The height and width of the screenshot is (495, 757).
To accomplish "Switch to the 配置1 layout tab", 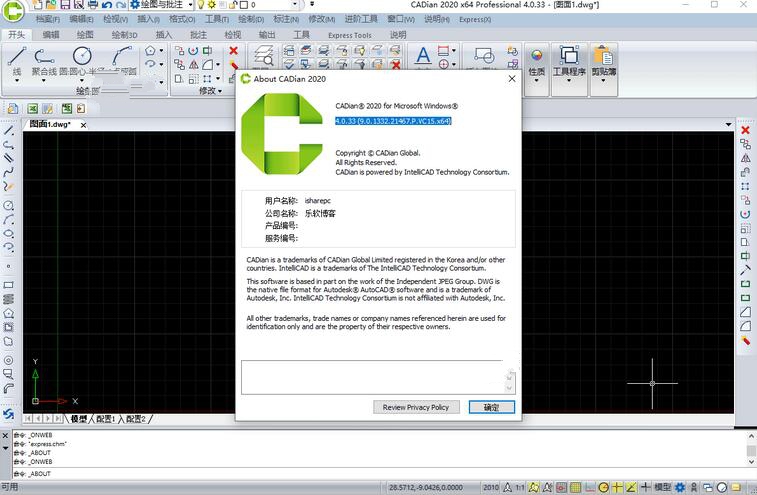I will point(105,419).
